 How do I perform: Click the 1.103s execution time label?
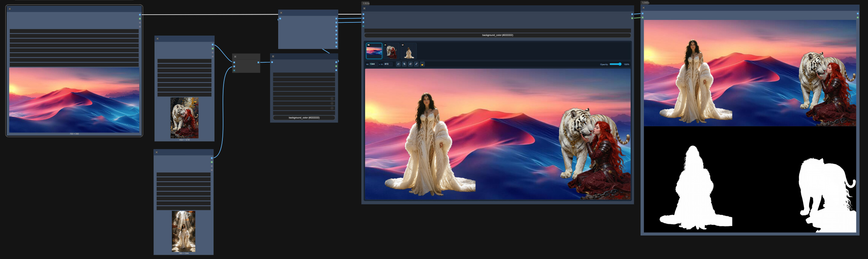tap(366, 3)
